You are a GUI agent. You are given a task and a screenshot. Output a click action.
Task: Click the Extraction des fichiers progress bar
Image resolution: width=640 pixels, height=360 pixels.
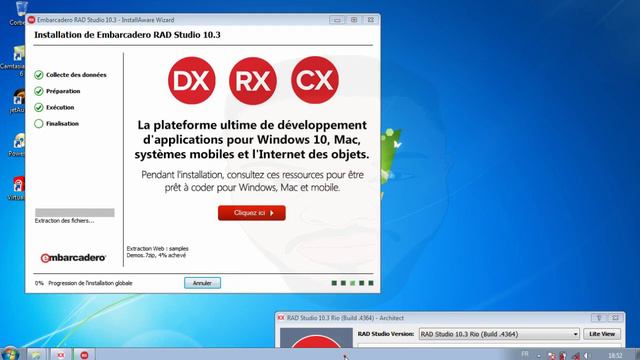75,212
